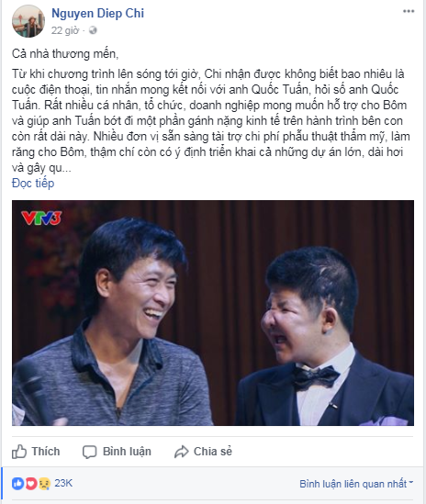The height and width of the screenshot is (504, 426).
Task: Click the Thích text label
Action: tap(46, 452)
